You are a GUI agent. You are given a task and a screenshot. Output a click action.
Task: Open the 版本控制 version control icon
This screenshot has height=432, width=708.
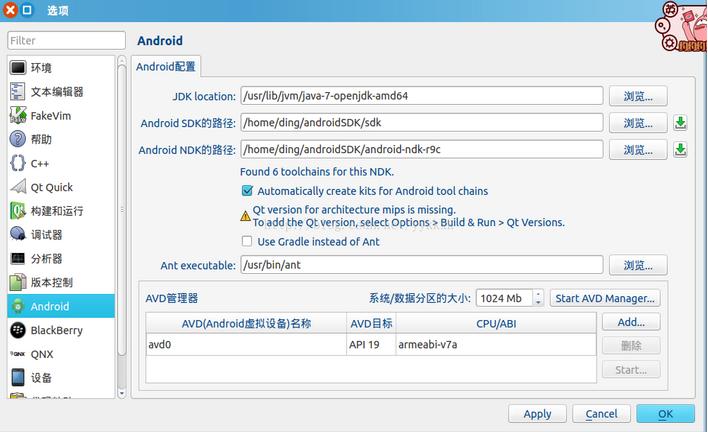point(18,282)
